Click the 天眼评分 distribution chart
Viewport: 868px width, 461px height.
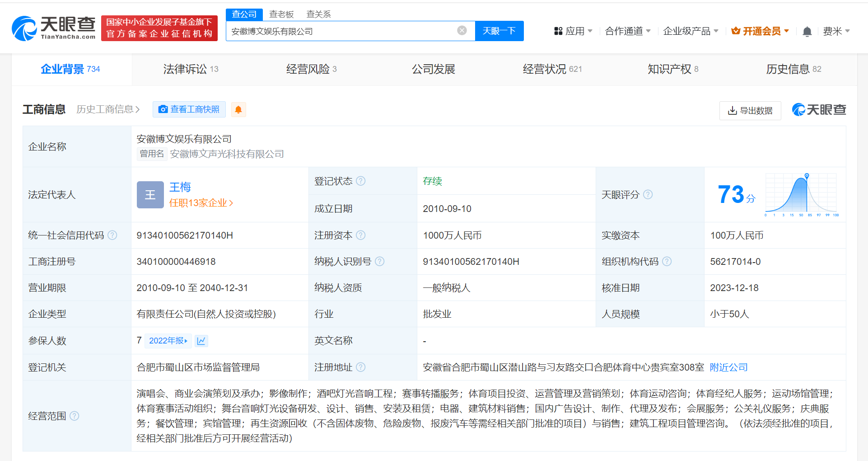click(801, 195)
